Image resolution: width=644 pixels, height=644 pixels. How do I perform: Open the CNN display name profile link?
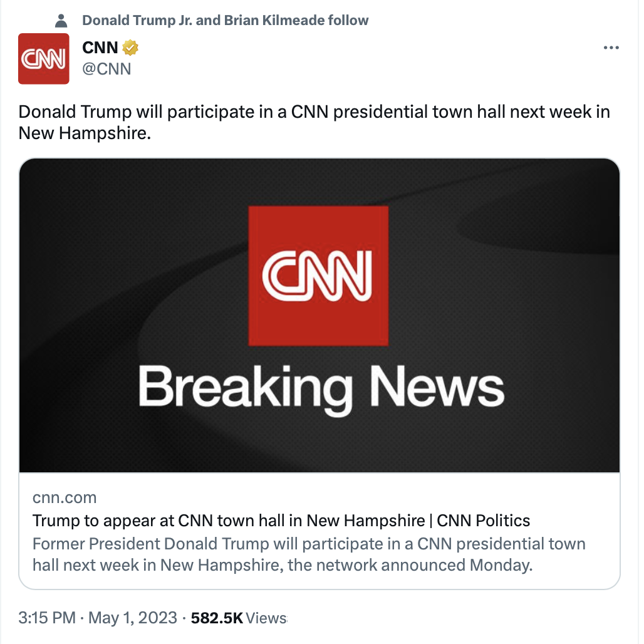point(100,48)
